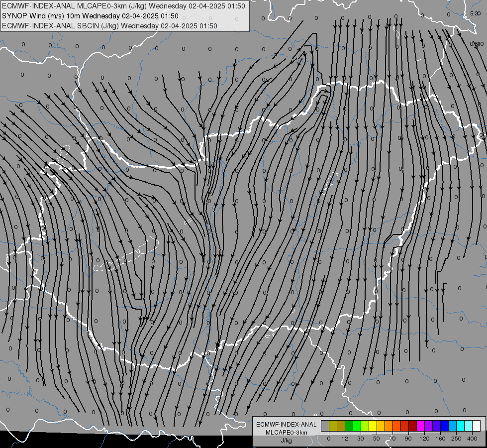Pick the magenta legend swatch
The height and width of the screenshot is (448, 487).
(421, 426)
